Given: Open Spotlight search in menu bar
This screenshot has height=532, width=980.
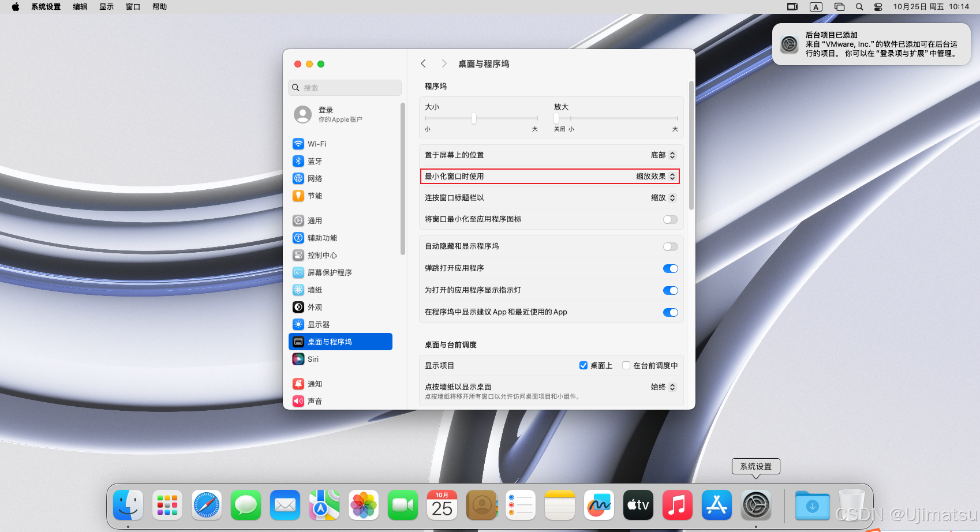Looking at the screenshot, I should (859, 7).
